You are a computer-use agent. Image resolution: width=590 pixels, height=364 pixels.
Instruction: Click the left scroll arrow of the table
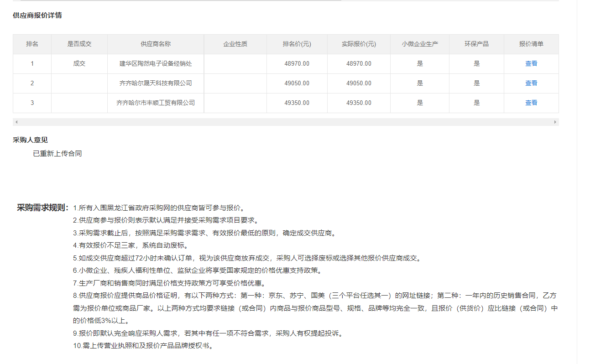(x=16, y=121)
